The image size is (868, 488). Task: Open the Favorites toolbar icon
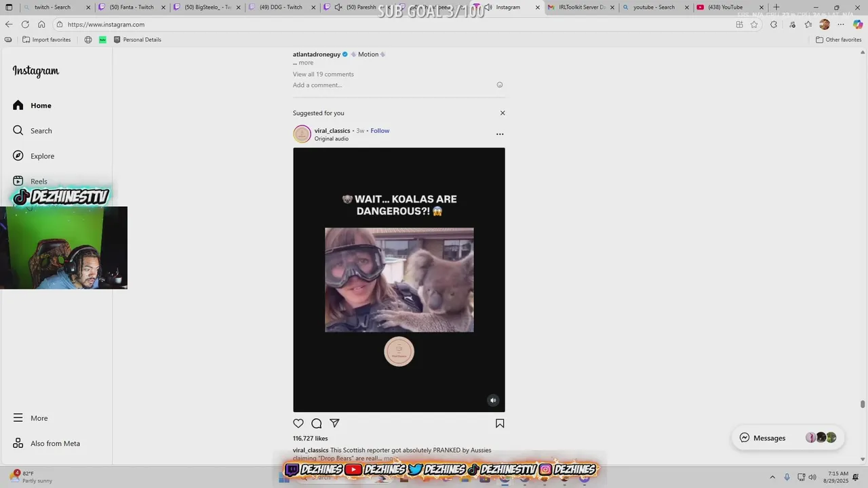tap(808, 24)
